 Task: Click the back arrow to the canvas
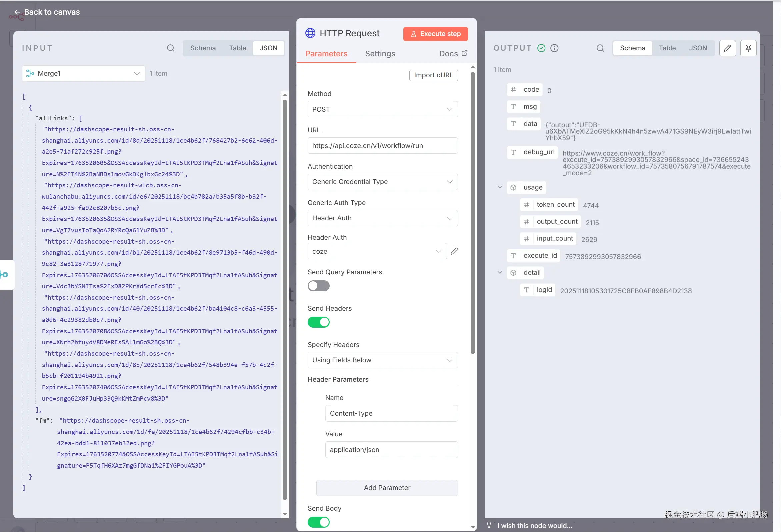[x=17, y=12]
